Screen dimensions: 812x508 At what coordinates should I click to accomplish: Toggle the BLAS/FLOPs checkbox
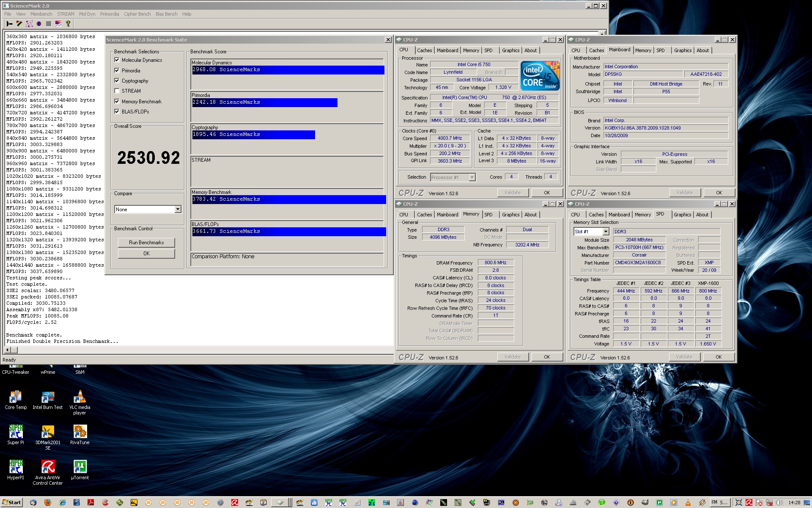click(x=117, y=111)
